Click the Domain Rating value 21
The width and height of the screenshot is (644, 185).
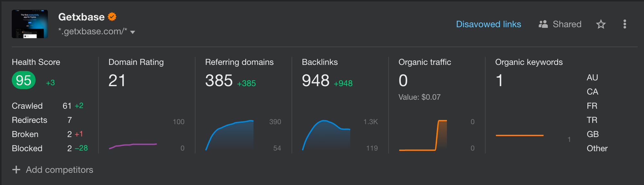pos(117,80)
